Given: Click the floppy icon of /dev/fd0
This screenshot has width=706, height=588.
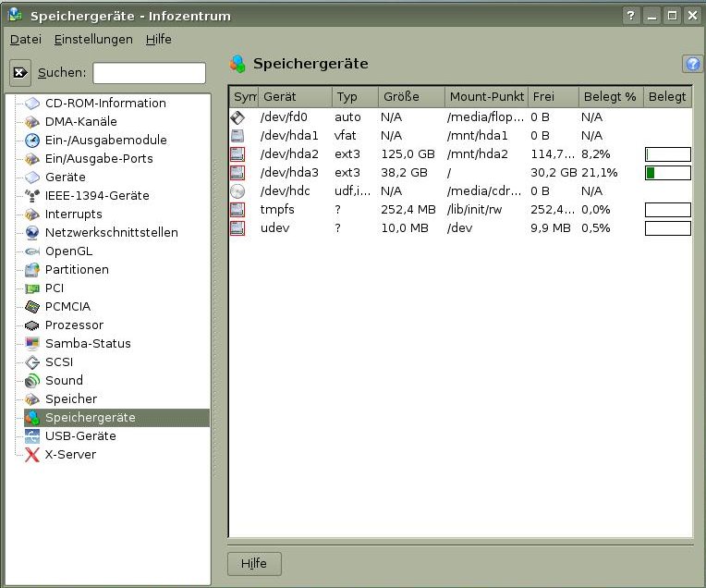Looking at the screenshot, I should pyautogui.click(x=237, y=117).
